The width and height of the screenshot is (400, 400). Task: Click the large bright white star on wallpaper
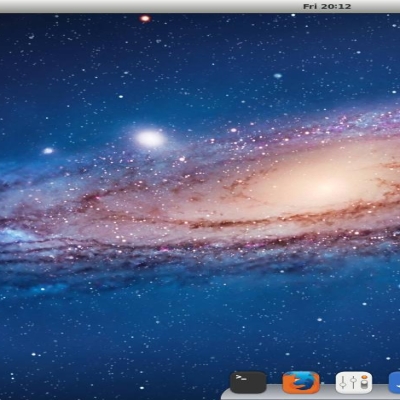click(x=150, y=138)
